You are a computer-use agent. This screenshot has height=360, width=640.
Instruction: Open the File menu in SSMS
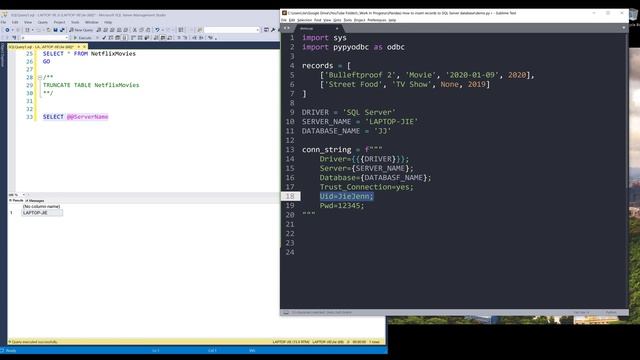tap(4, 22)
